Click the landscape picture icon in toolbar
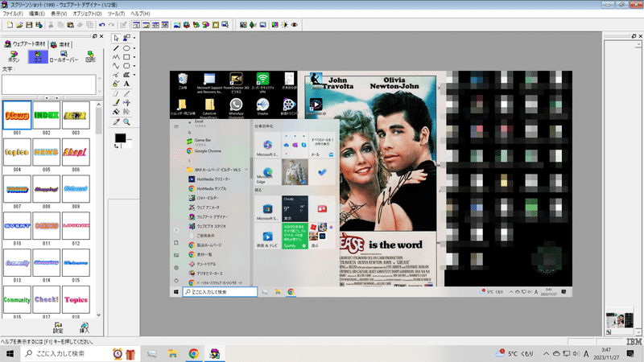The width and height of the screenshot is (644, 362). pos(177,25)
